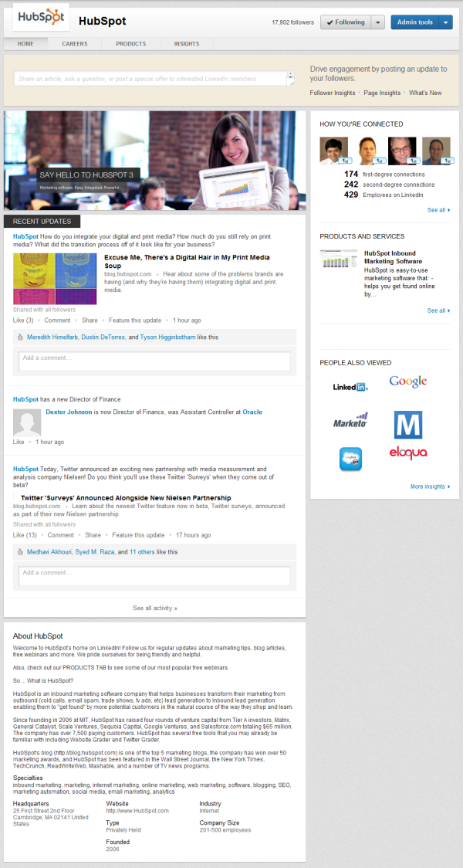Open the blue M company logo

(x=408, y=425)
